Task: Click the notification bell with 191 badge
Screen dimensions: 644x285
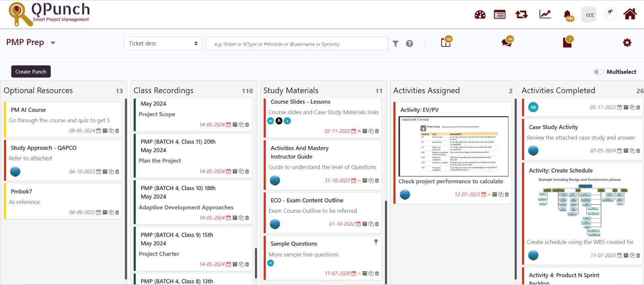Action: (x=568, y=15)
